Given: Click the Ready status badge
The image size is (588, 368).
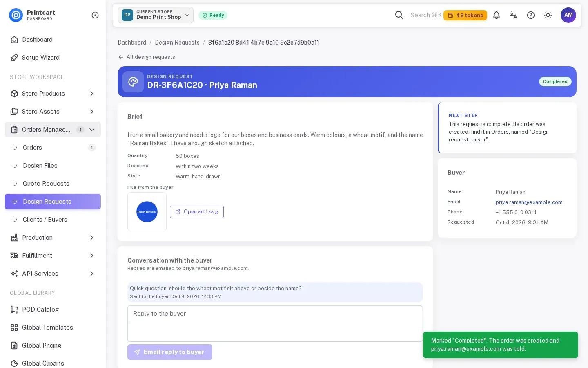Looking at the screenshot, I should [x=213, y=15].
